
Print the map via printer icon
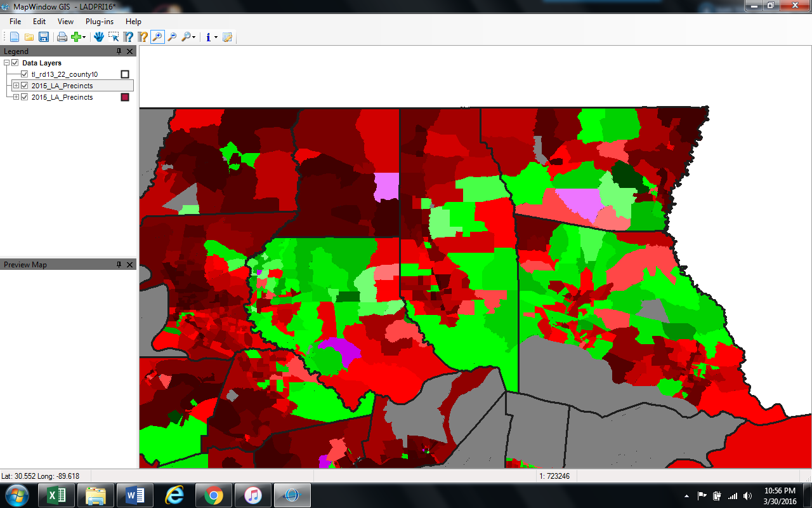tap(62, 37)
